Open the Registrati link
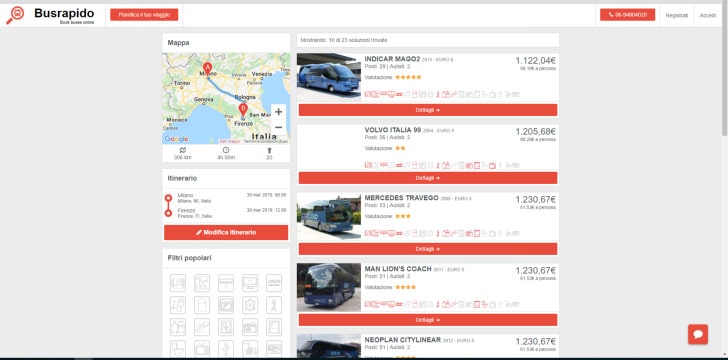Image resolution: width=728 pixels, height=360 pixels. (676, 15)
